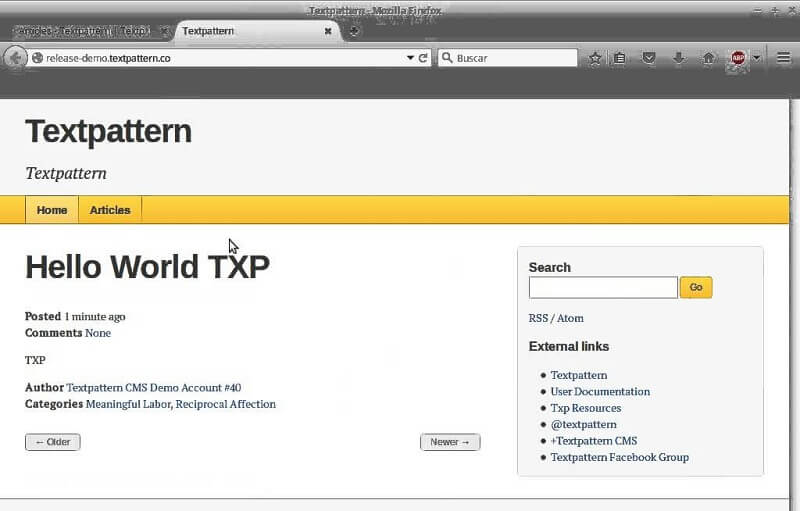Click the sidebar Search text box

(603, 288)
